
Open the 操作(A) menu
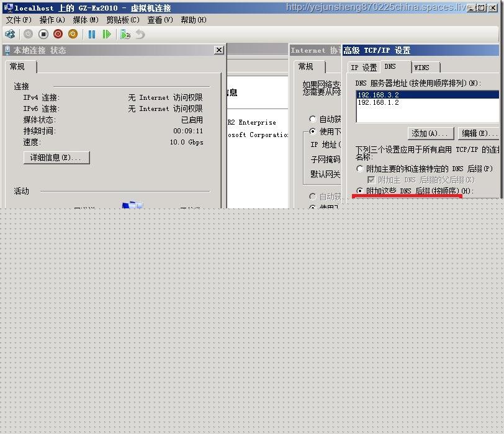[x=52, y=20]
